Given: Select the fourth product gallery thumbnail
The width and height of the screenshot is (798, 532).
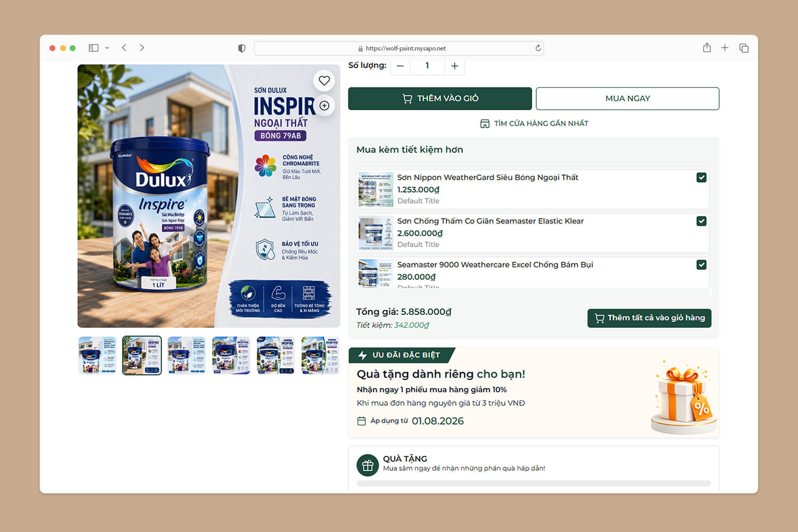Looking at the screenshot, I should click(x=231, y=355).
